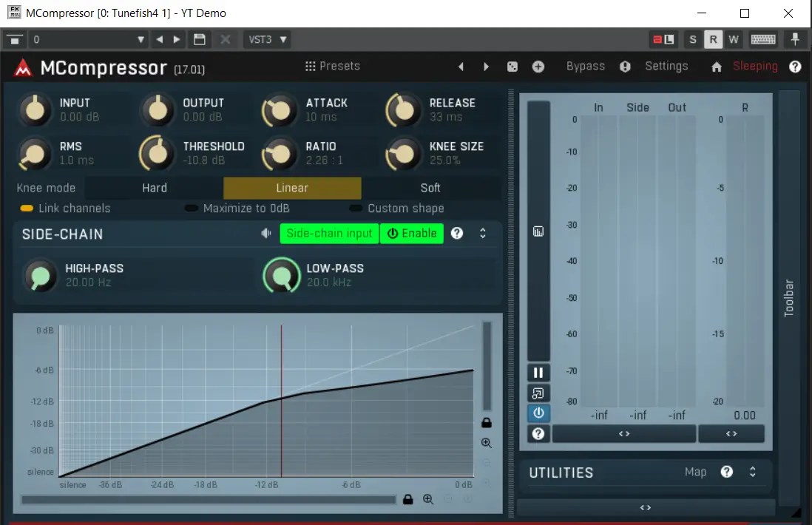The height and width of the screenshot is (525, 812).
Task: Open the Presets browser
Action: coord(333,67)
